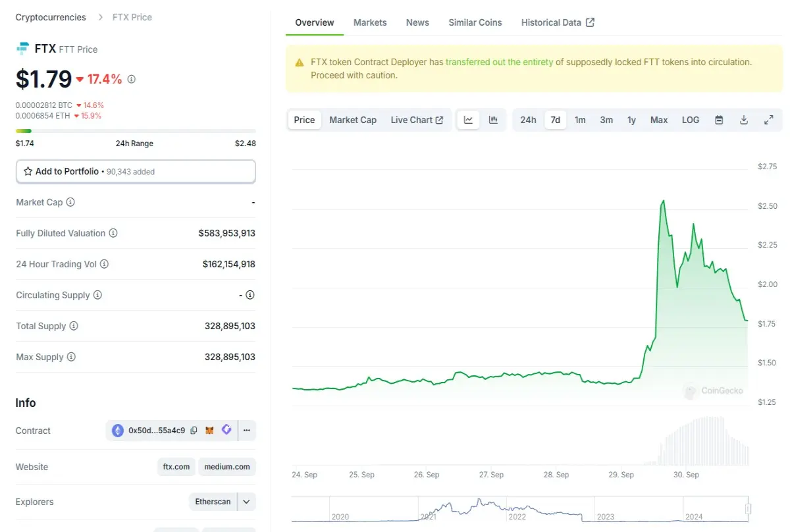Show Fully Diluted Valuation info icon
The width and height of the screenshot is (790, 532).
[x=113, y=233]
